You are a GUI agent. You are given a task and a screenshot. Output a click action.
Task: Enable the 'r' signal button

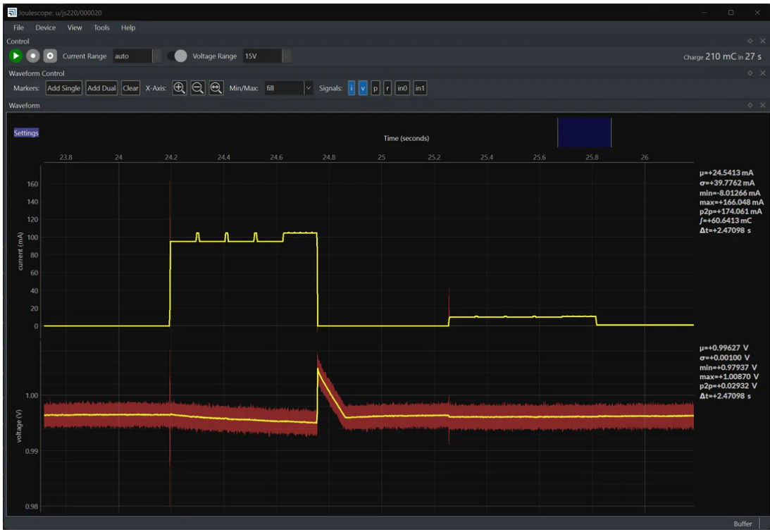click(x=387, y=88)
